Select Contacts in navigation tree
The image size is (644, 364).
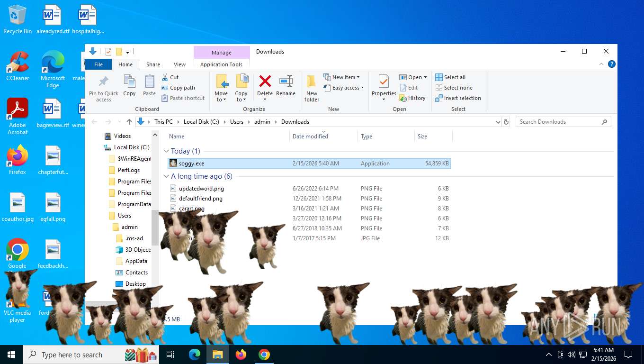pos(136,273)
